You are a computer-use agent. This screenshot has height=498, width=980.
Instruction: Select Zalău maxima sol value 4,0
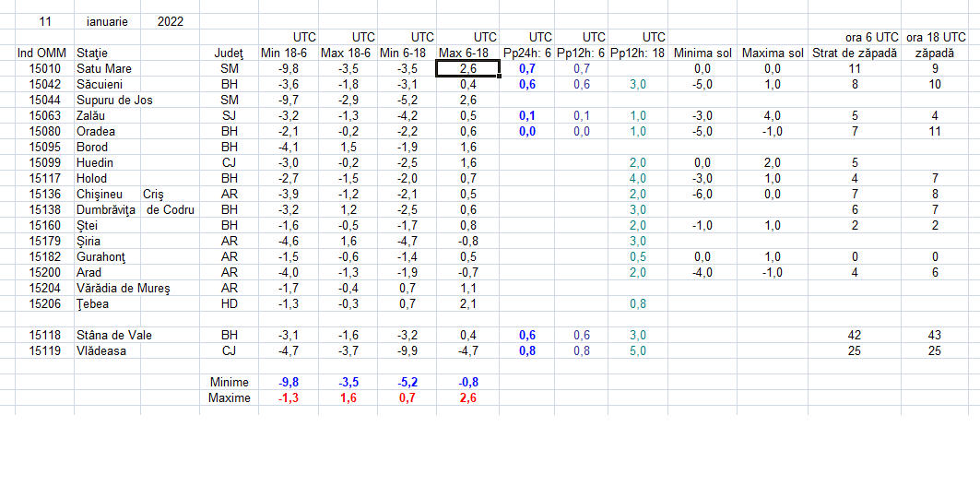[773, 115]
